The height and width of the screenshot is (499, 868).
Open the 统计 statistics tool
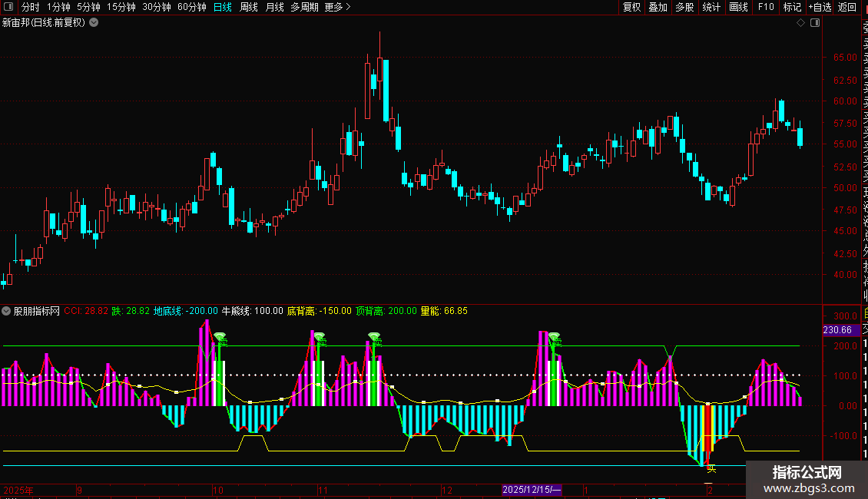tap(711, 7)
